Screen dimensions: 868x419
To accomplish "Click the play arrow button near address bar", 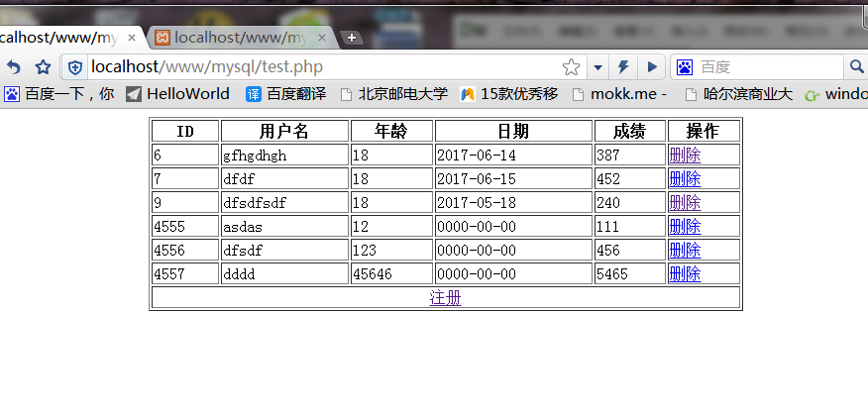I will click(652, 67).
